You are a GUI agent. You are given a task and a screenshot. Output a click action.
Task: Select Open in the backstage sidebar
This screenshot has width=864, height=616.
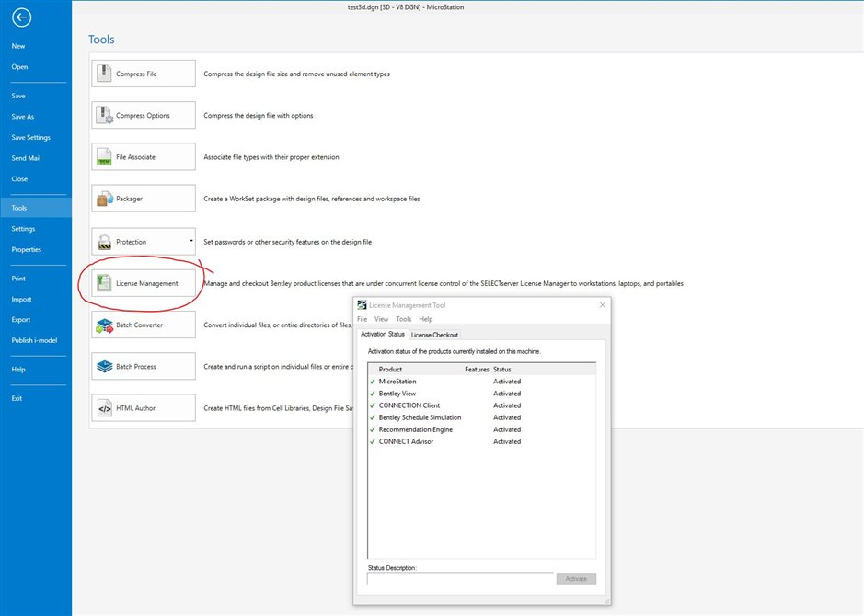(x=19, y=67)
